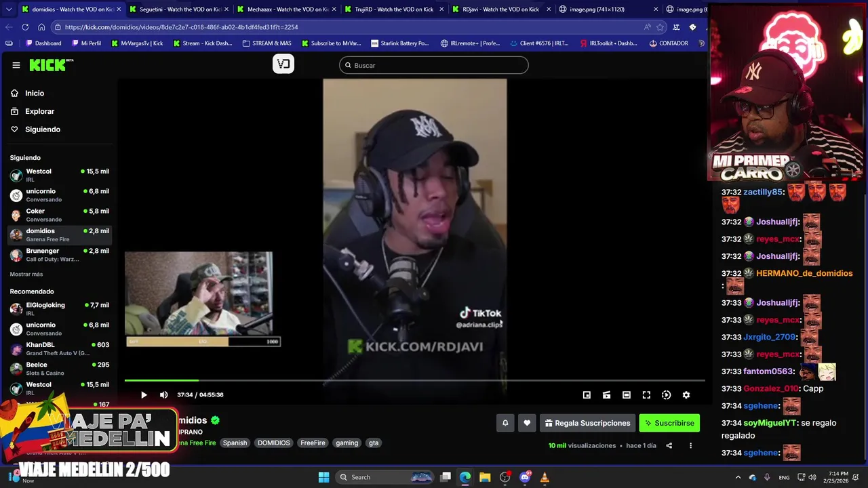Open Edge from the taskbar
The height and width of the screenshot is (488, 868).
(x=465, y=477)
